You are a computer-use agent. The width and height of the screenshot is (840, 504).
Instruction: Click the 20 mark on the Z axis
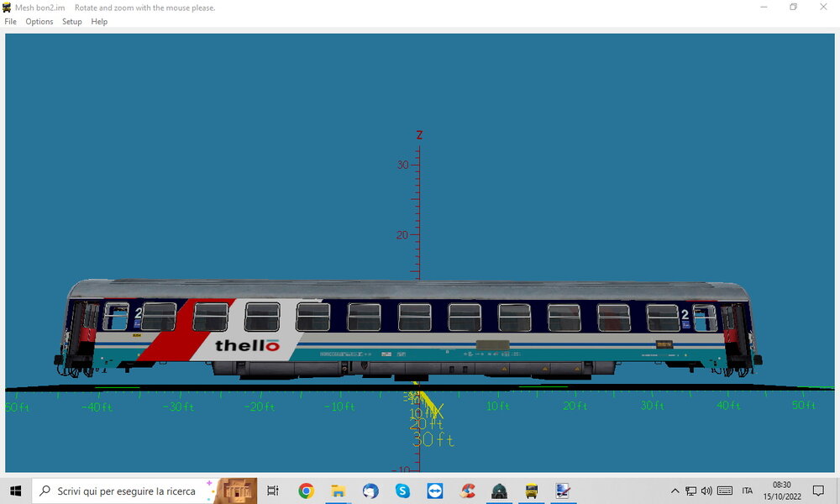coord(402,235)
